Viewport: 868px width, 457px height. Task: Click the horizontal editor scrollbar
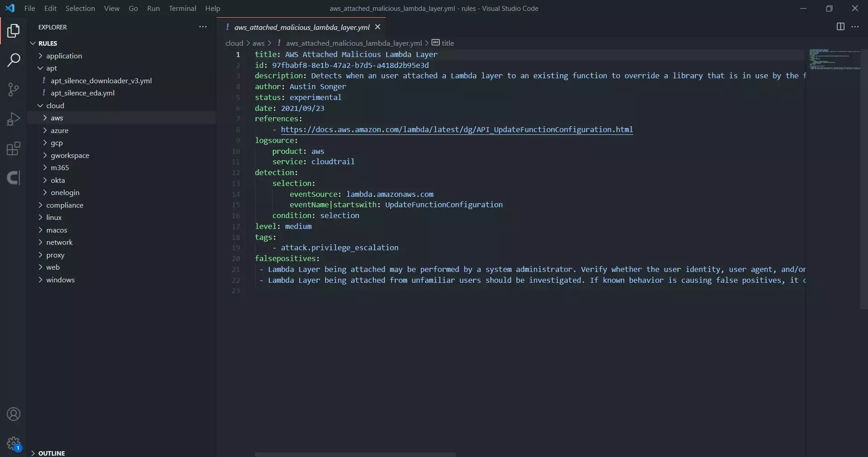coord(355,454)
